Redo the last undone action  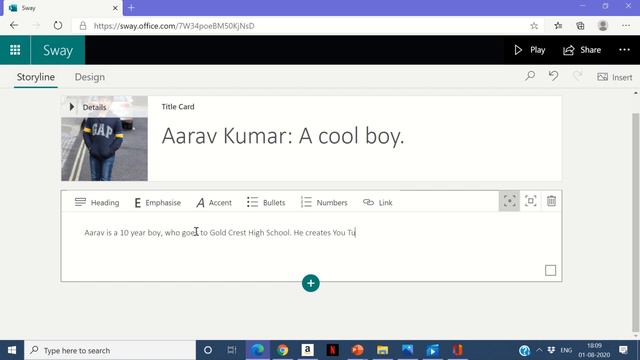pyautogui.click(x=577, y=76)
